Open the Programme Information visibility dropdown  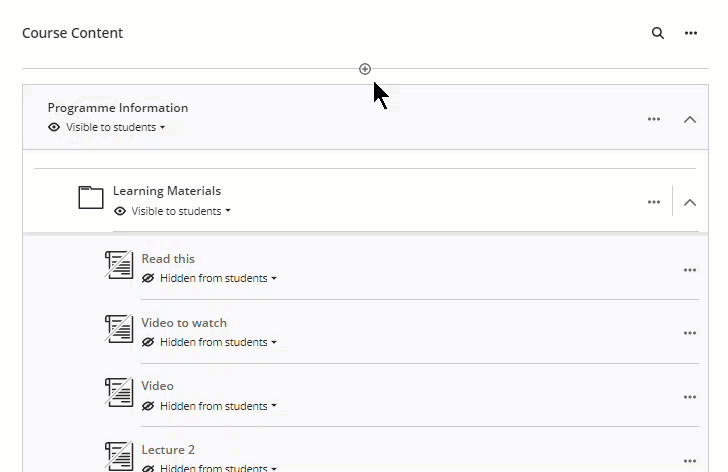click(x=115, y=128)
